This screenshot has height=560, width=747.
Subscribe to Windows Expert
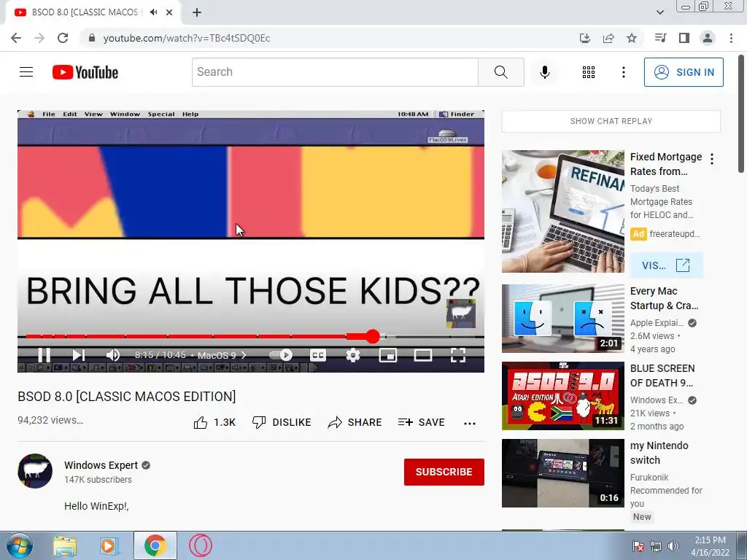tap(444, 472)
